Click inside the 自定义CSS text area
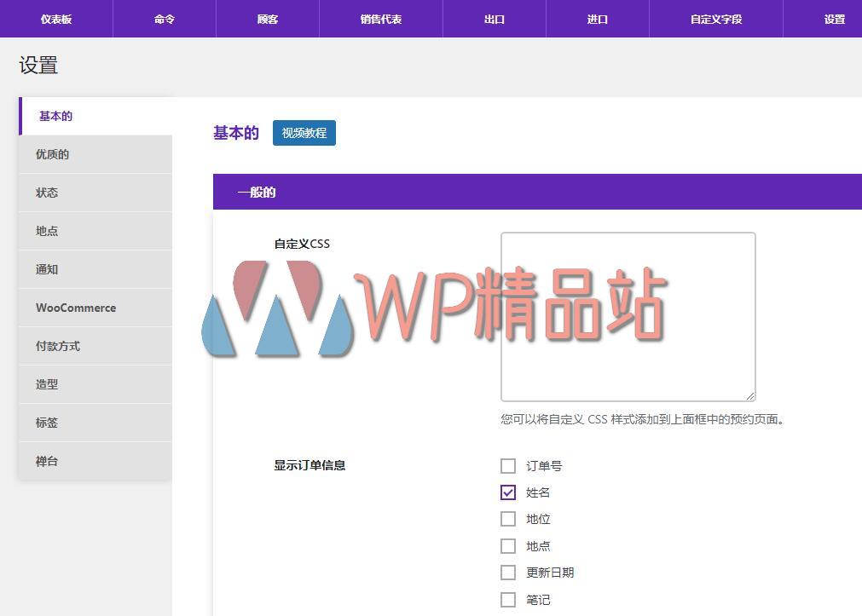Viewport: 862px width, 616px height. [x=628, y=315]
